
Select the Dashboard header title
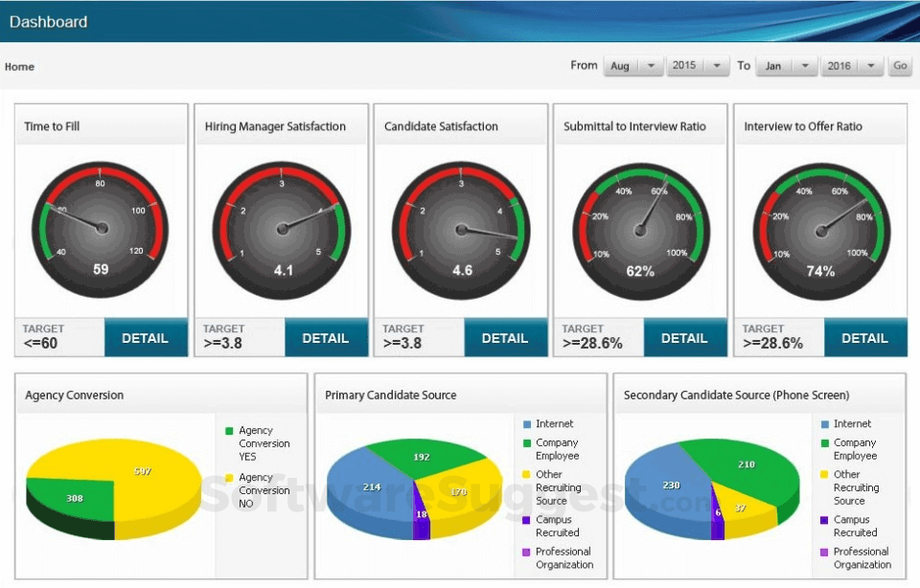48,21
